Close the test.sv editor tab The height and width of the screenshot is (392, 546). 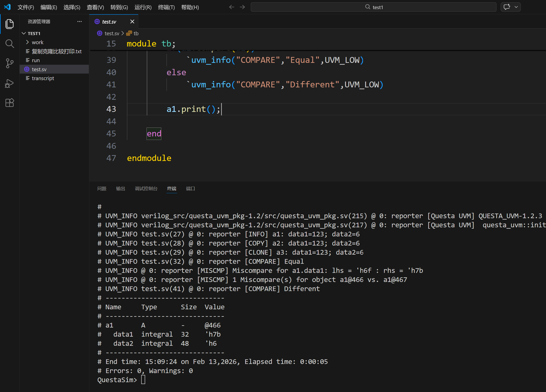pyautogui.click(x=132, y=21)
